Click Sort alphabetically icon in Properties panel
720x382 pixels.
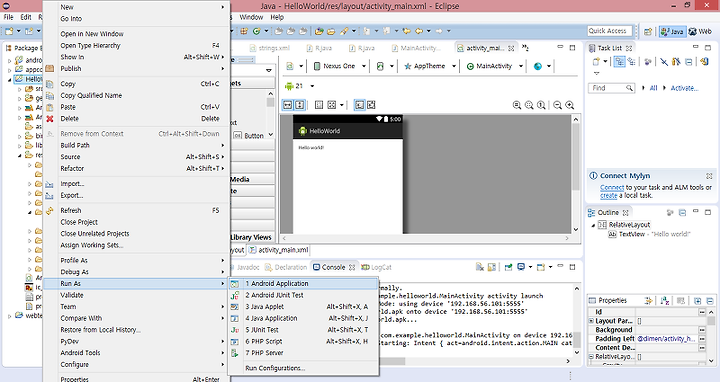click(x=664, y=301)
